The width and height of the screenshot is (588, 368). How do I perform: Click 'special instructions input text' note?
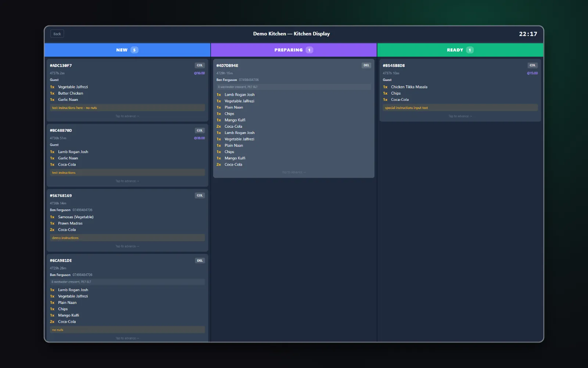(x=460, y=108)
